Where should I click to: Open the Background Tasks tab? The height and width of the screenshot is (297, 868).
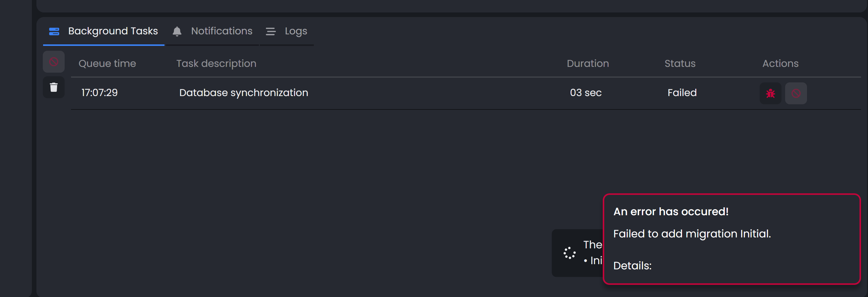point(113,31)
